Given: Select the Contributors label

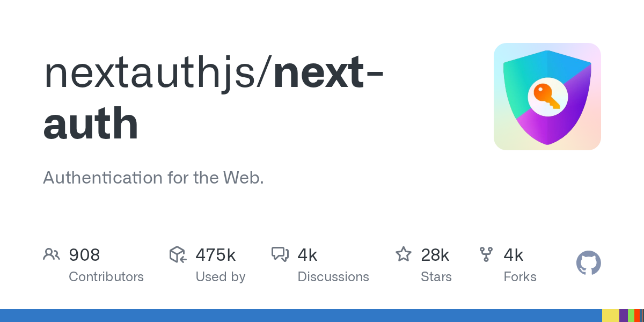Looking at the screenshot, I should point(106,277).
